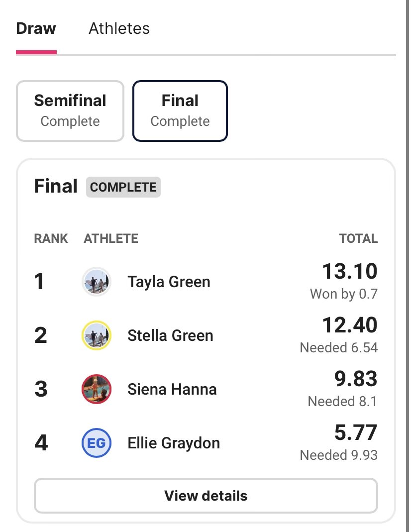
Task: Switch to the Athletes tab
Action: pyautogui.click(x=119, y=28)
